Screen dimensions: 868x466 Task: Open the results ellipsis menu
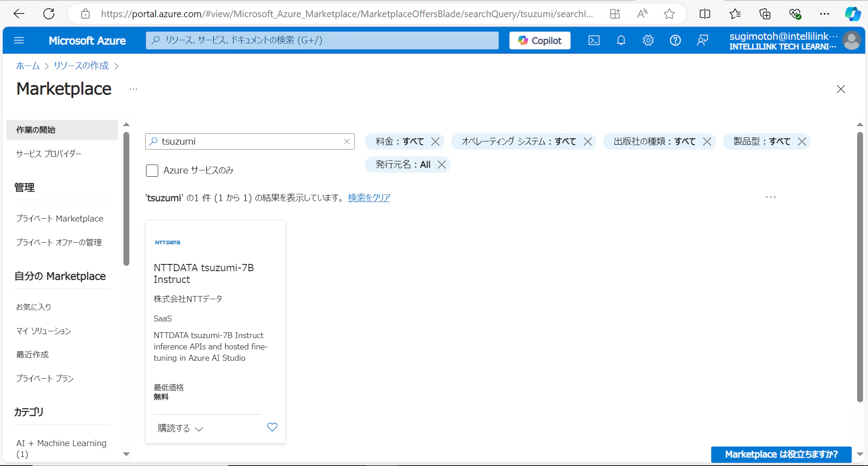point(770,197)
